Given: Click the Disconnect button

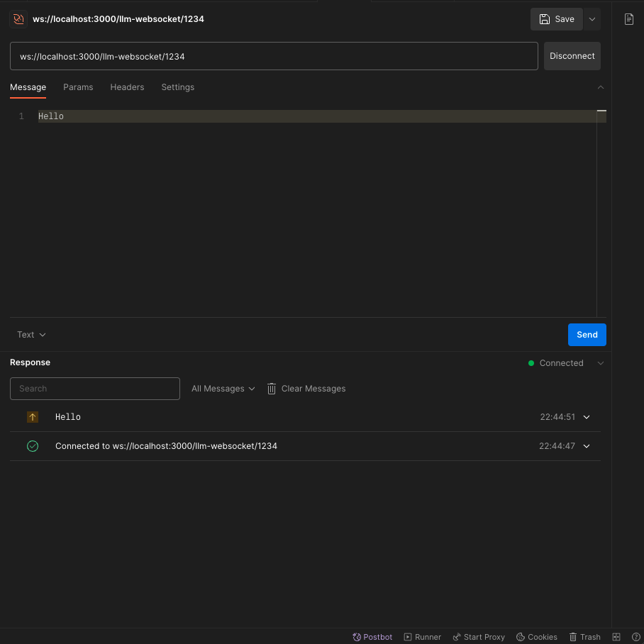Looking at the screenshot, I should coord(572,56).
